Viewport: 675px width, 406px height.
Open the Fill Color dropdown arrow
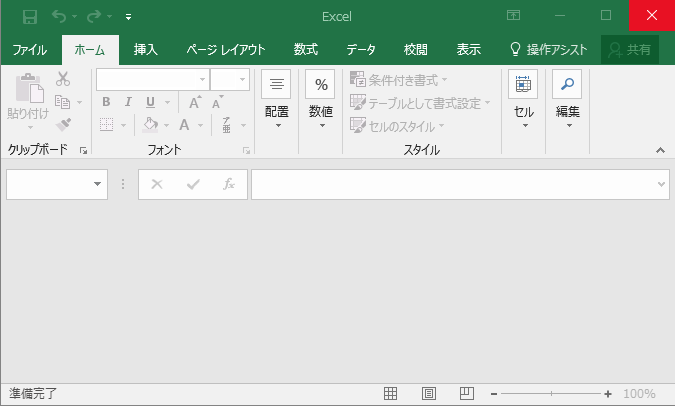(x=167, y=125)
